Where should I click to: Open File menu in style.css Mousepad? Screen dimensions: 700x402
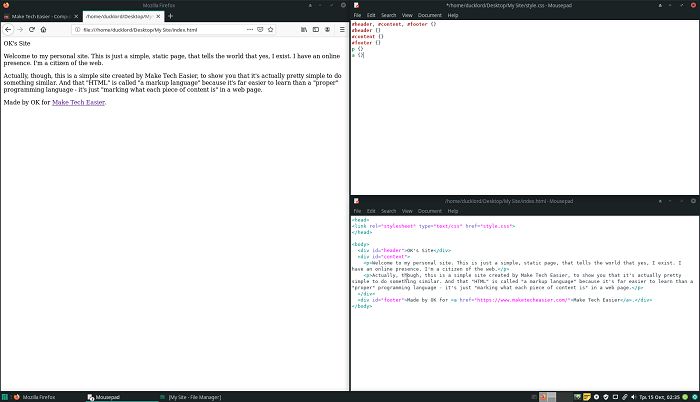click(357, 15)
